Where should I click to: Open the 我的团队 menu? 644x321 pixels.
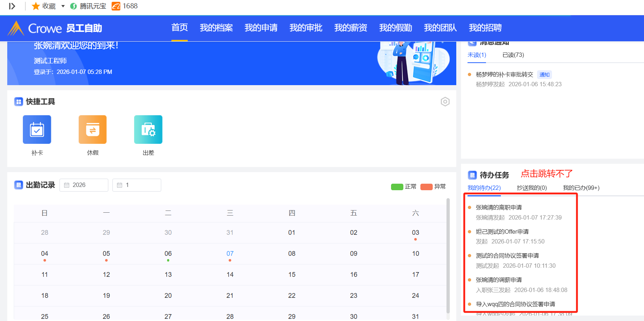[440, 28]
